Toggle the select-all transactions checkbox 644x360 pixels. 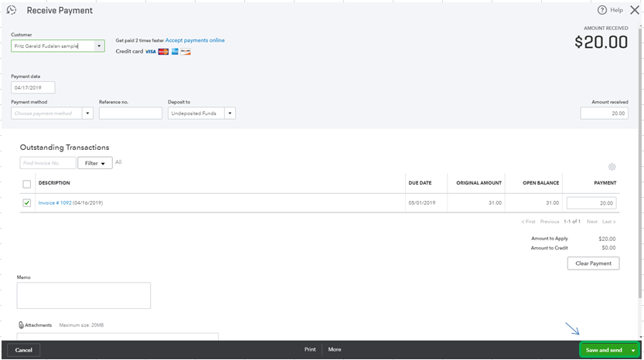[27, 184]
